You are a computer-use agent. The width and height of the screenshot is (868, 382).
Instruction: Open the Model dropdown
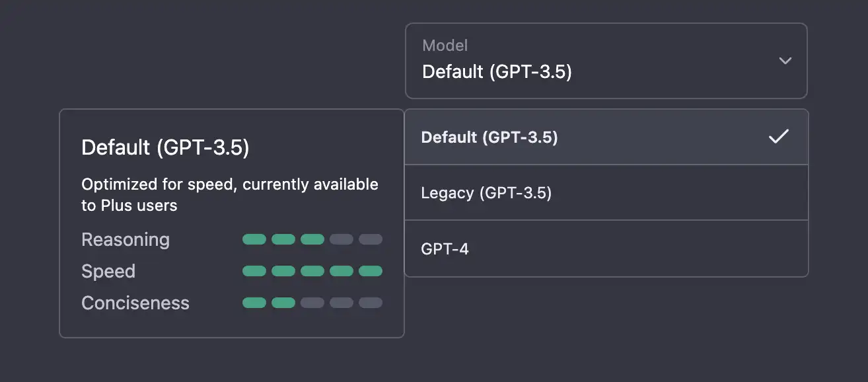(x=606, y=61)
